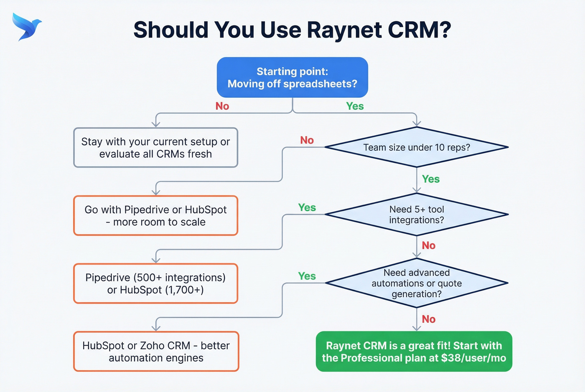
Task: Click the green Raynet CRM recommendation box
Action: click(x=414, y=352)
